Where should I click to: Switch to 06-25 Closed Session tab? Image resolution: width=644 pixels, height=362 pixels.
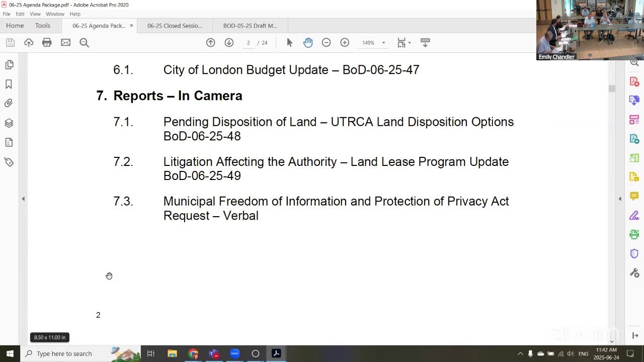tap(175, 26)
